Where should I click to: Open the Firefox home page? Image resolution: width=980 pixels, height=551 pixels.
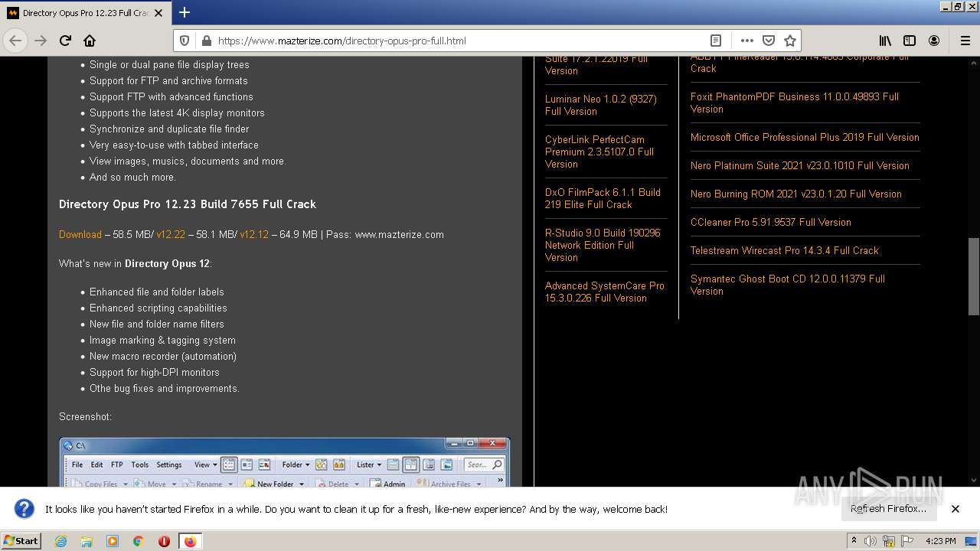pos(90,41)
